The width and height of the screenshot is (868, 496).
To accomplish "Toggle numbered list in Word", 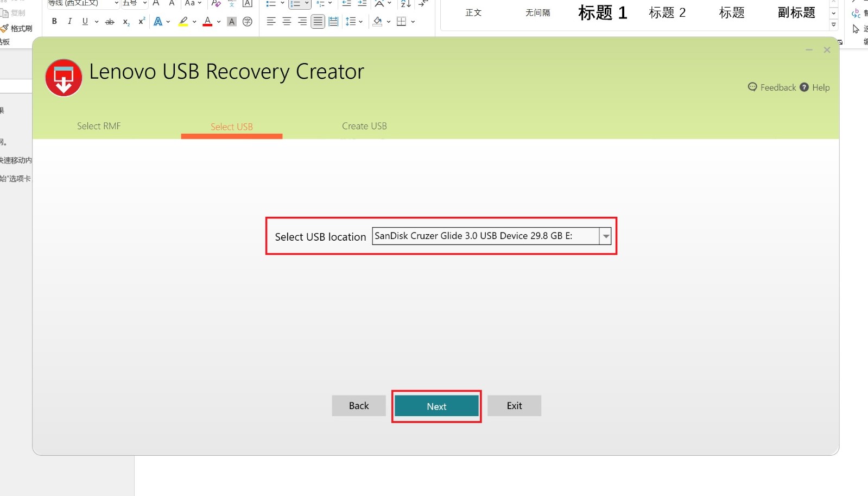I will coord(296,3).
